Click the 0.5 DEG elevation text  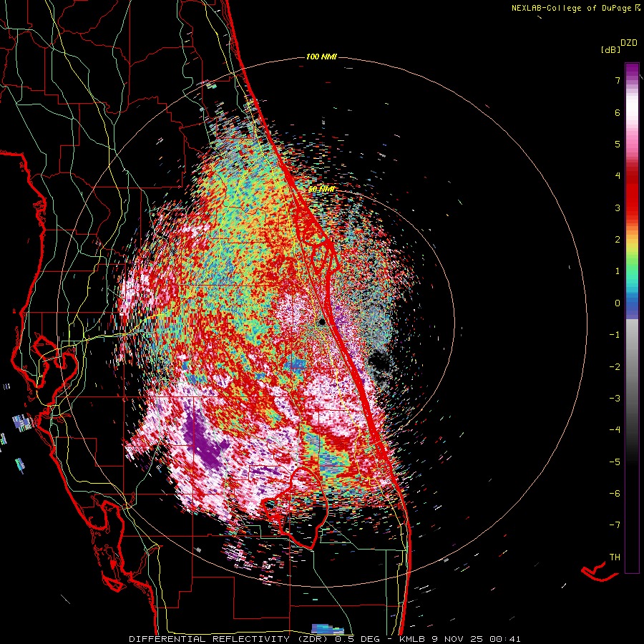click(358, 639)
